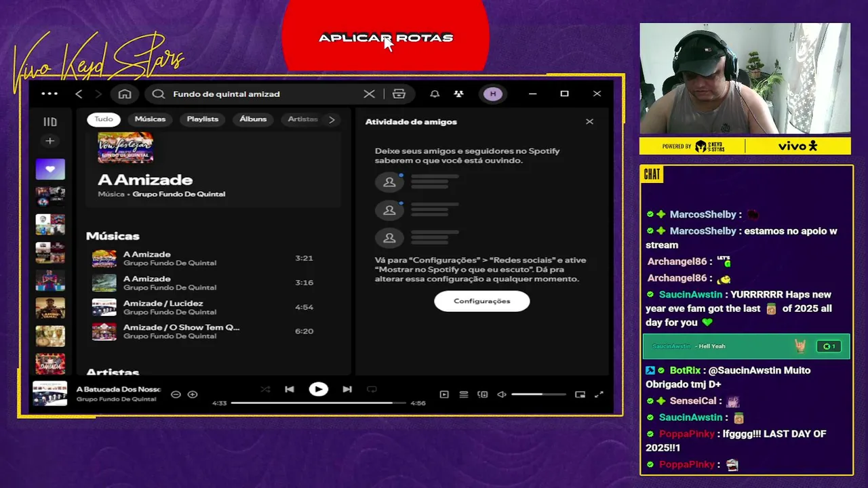Minimize the Spotify window
The width and height of the screenshot is (868, 488).
click(x=532, y=94)
